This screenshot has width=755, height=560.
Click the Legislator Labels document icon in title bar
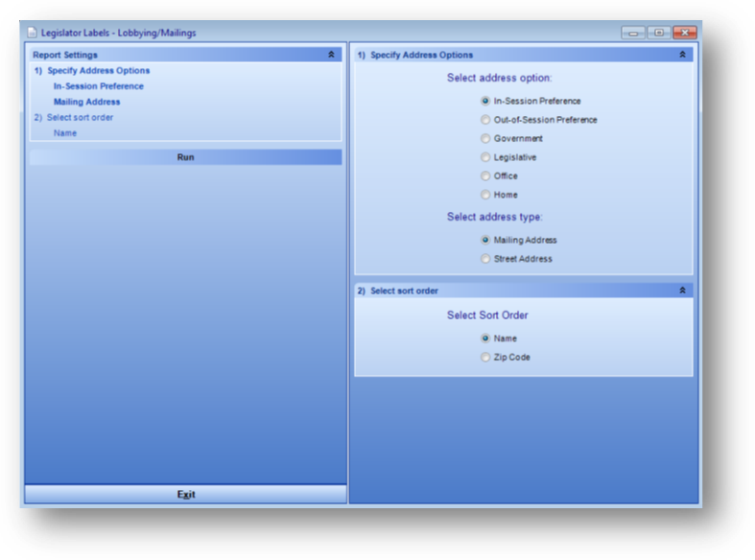(x=32, y=33)
